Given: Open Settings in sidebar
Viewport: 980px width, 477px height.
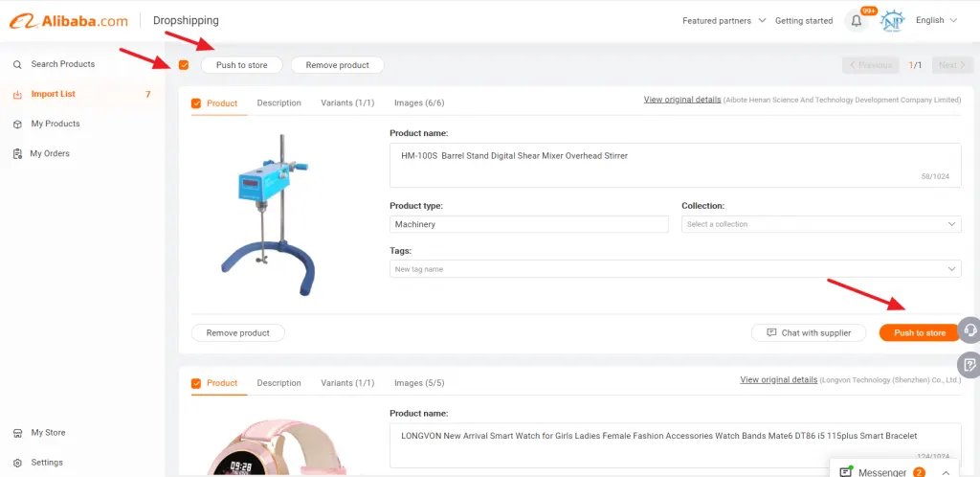Looking at the screenshot, I should [47, 463].
